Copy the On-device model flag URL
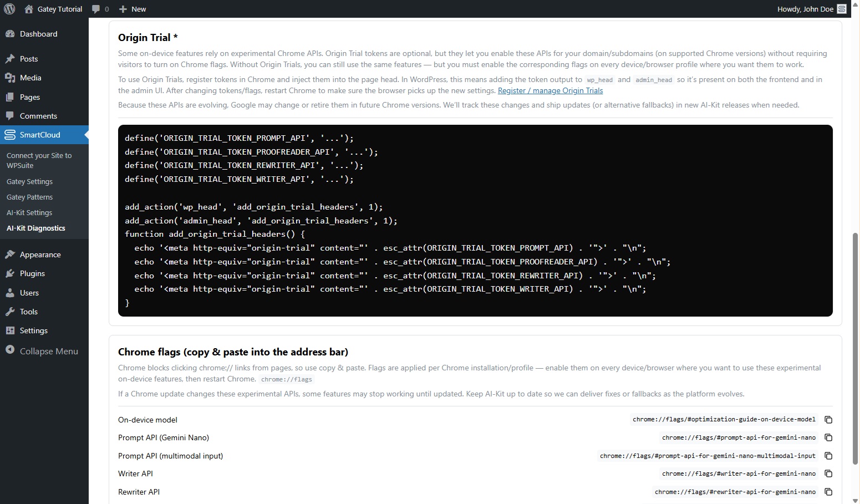860x504 pixels. point(828,420)
